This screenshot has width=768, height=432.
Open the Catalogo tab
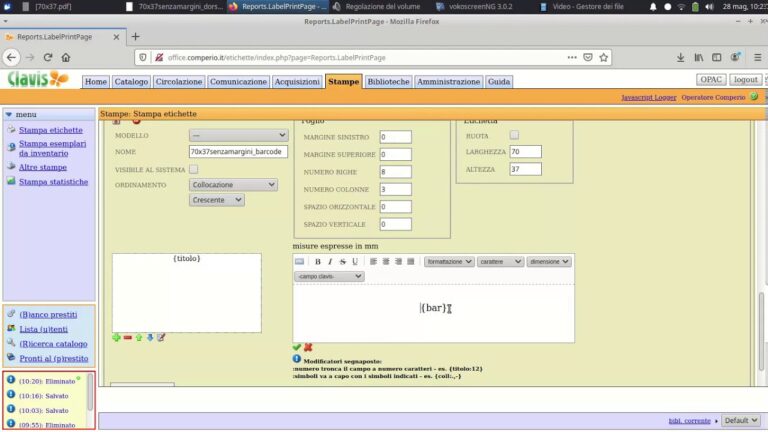(x=131, y=82)
